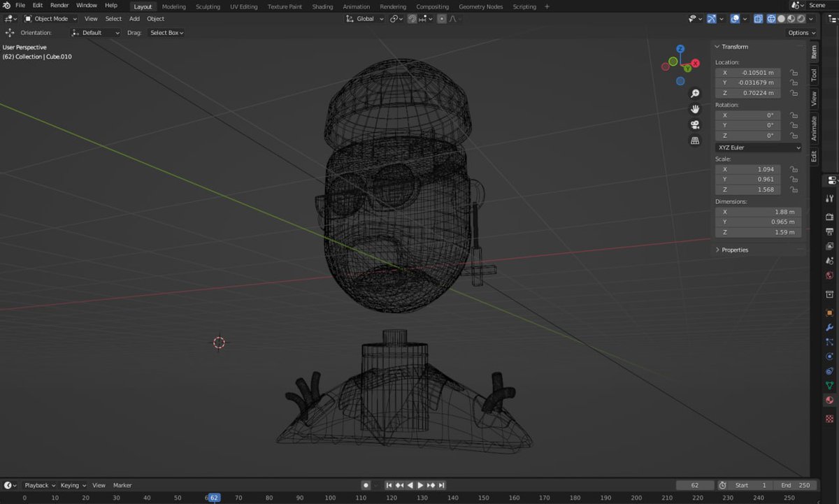Open the Global transform orientation dropdown
839x504 pixels.
tap(365, 19)
